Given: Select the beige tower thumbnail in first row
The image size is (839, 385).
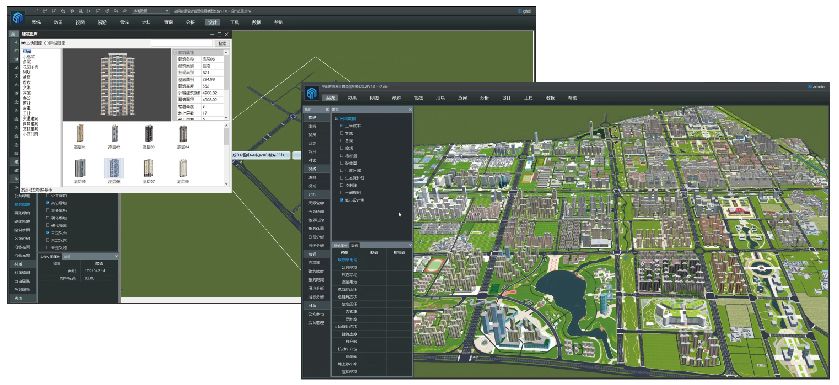Looking at the screenshot, I should [80, 133].
